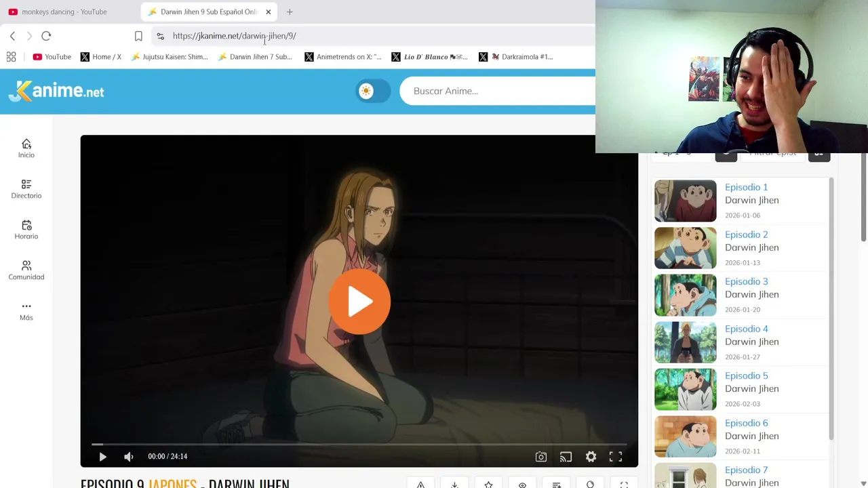Screen dimensions: 868x488
Task: Click the Episodio 1 thumbnail
Action: [x=685, y=201]
